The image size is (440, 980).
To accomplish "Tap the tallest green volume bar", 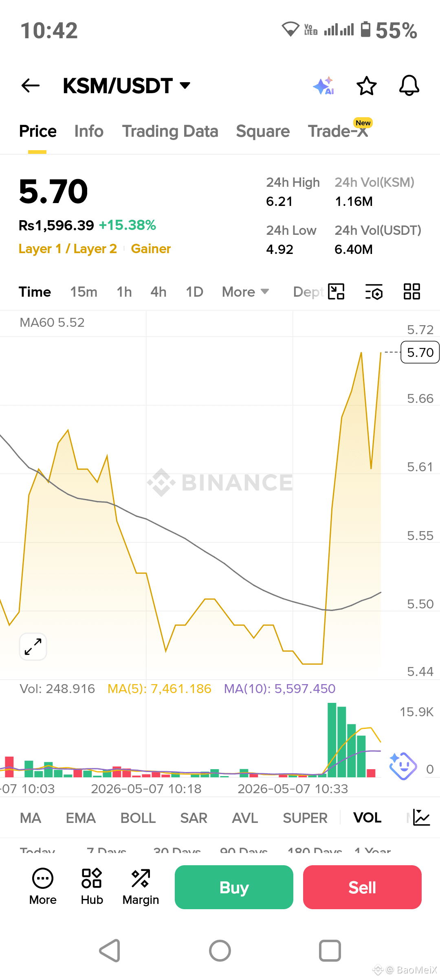I will (x=332, y=740).
